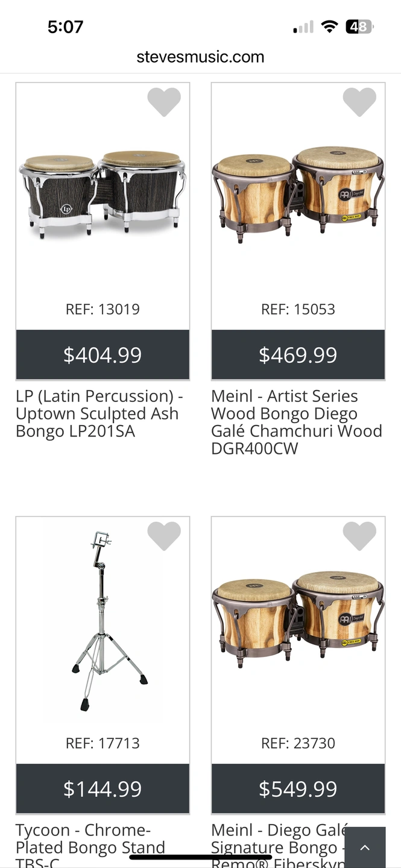
Task: Select the $144.99 price bar
Action: tap(103, 789)
